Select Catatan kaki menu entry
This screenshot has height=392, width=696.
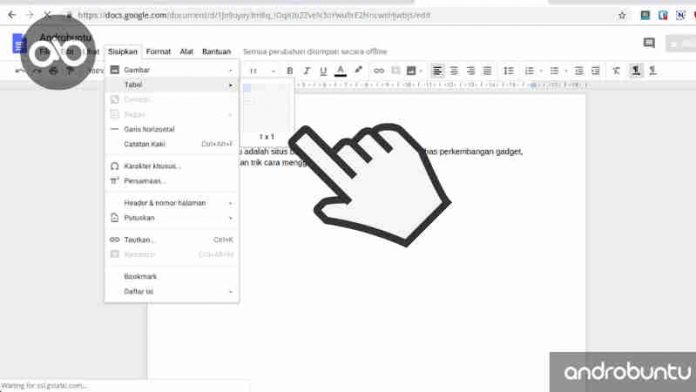(172, 144)
